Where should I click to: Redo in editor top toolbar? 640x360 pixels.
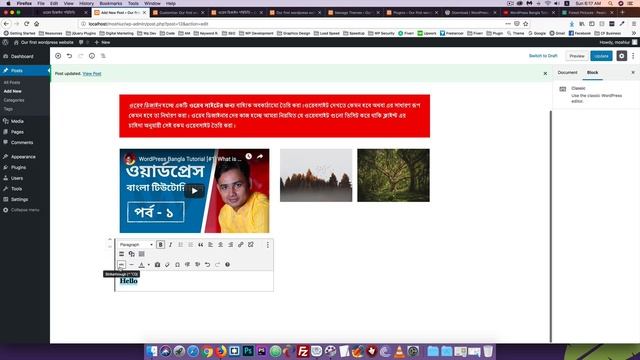[x=80, y=56]
